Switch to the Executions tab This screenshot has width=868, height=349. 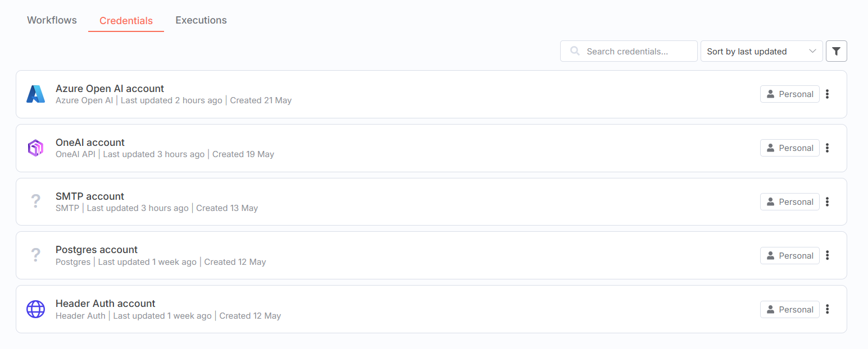pyautogui.click(x=201, y=20)
